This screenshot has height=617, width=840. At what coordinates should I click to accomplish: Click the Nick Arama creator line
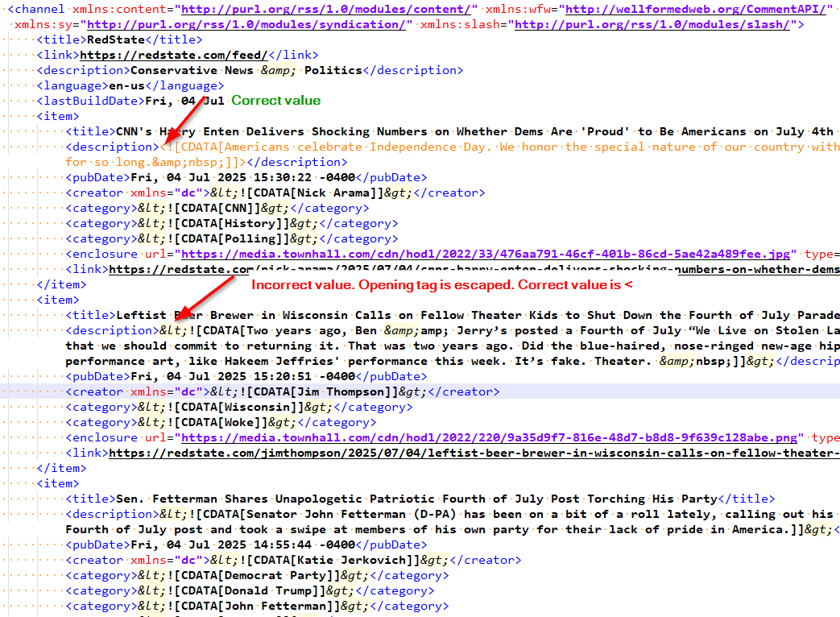click(x=275, y=193)
